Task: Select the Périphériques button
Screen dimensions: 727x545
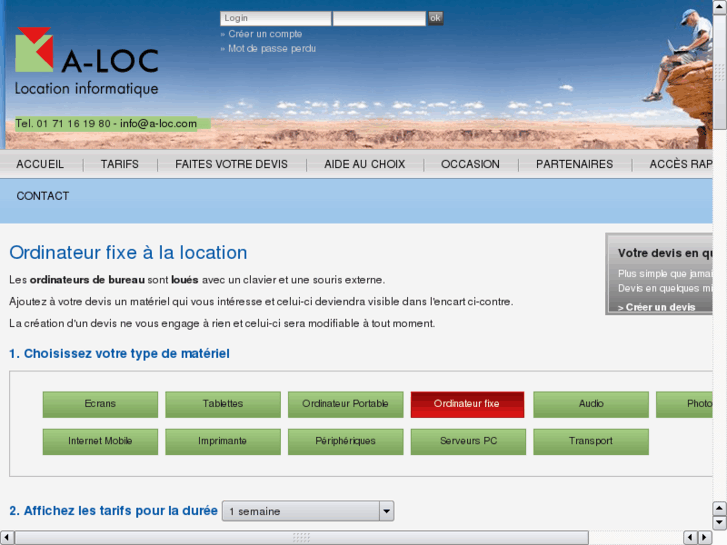Action: (x=345, y=441)
